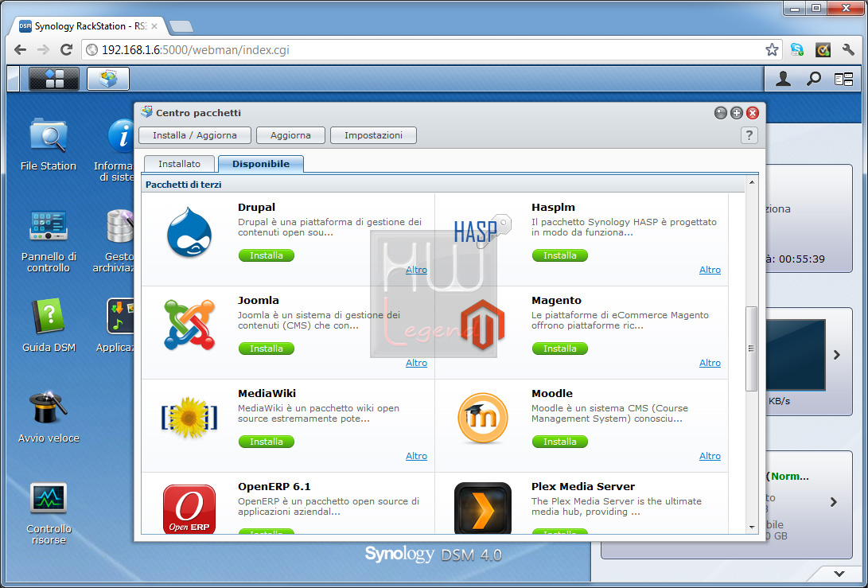Open the user options icon

pyautogui.click(x=783, y=80)
